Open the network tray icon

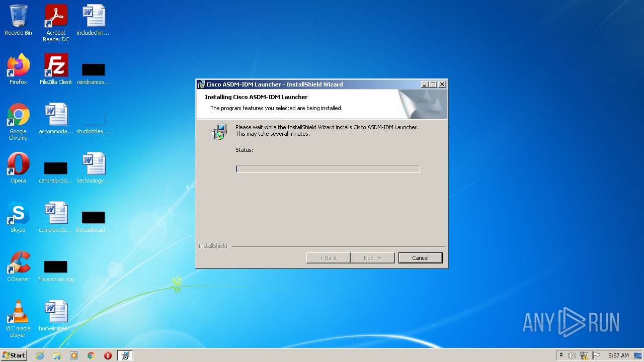pyautogui.click(x=584, y=355)
